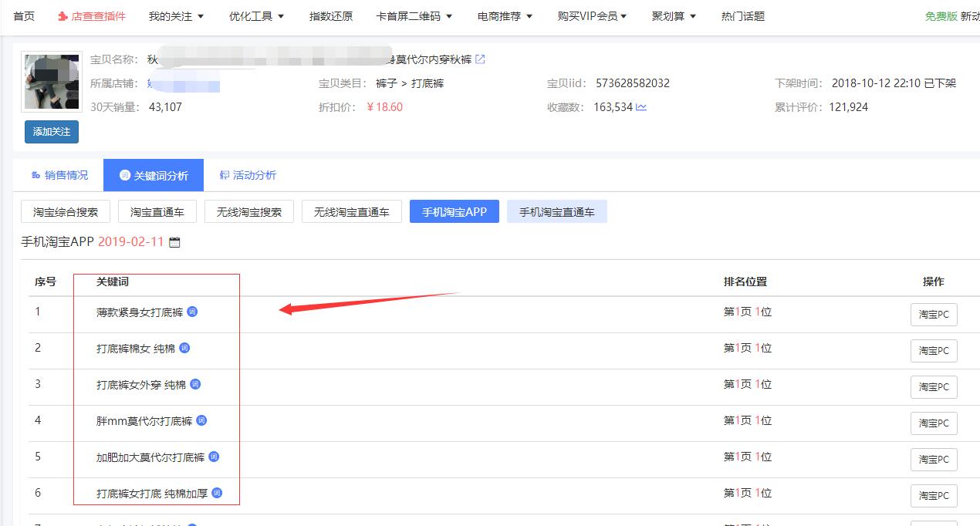
Task: Click the 词 icon after 加肥加大莫代尔打底裤
Action: [x=215, y=457]
